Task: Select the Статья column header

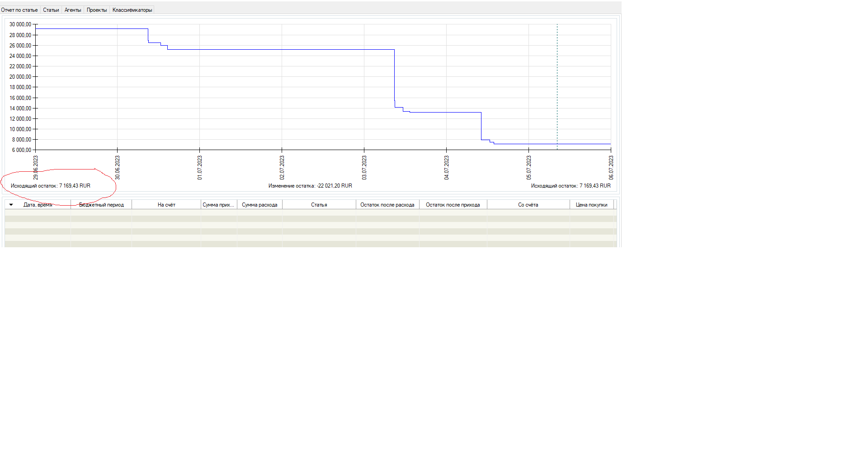Action: pos(319,205)
